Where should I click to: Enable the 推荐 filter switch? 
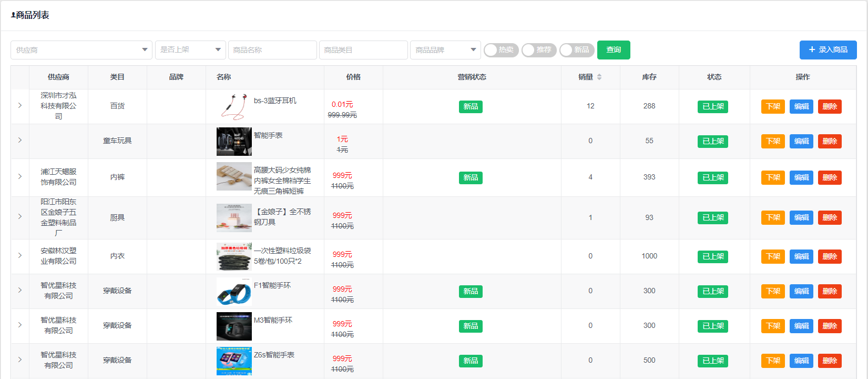[538, 50]
